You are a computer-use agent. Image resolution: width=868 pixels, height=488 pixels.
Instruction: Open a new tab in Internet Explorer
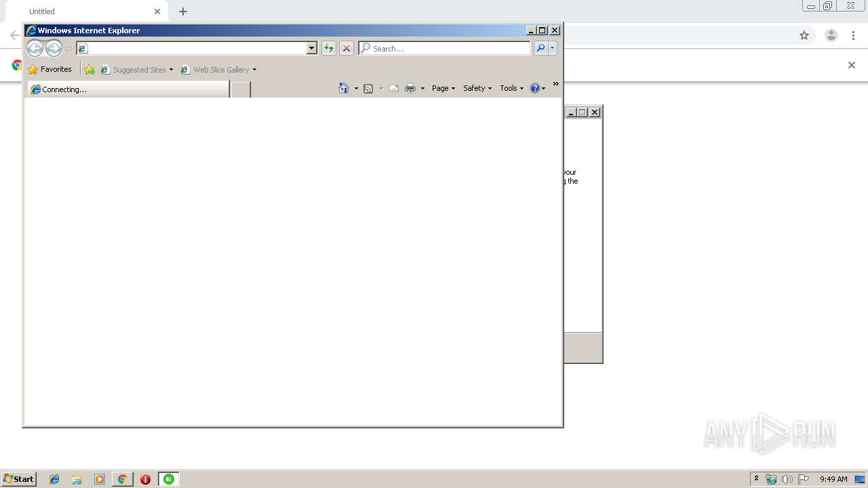(241, 89)
